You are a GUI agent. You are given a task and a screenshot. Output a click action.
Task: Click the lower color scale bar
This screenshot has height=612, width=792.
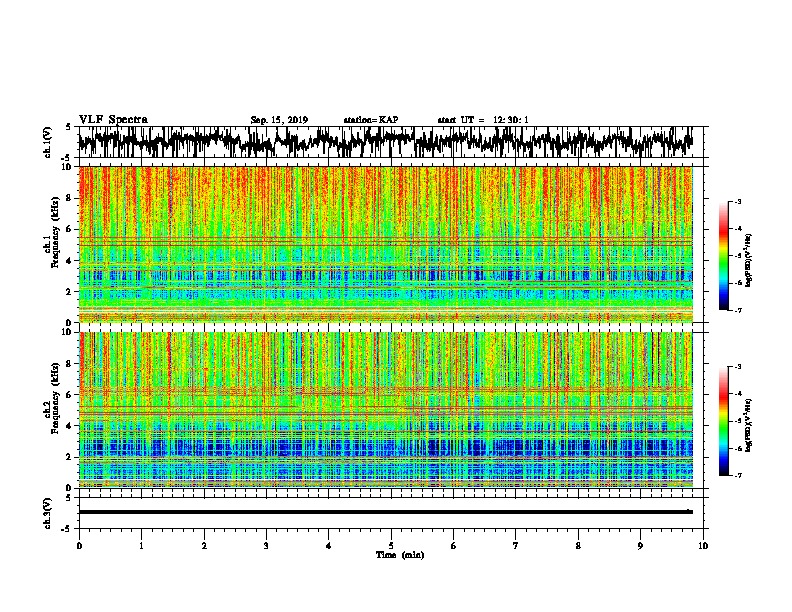point(723,421)
